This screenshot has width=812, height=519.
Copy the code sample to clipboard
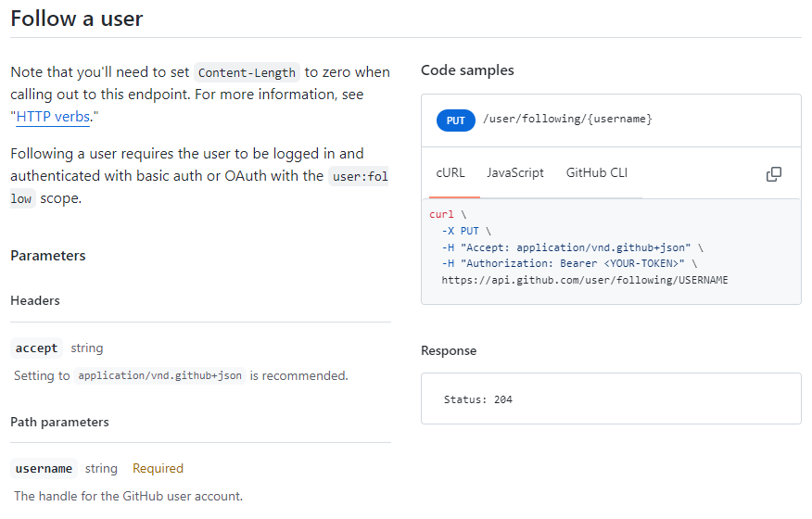(x=773, y=174)
